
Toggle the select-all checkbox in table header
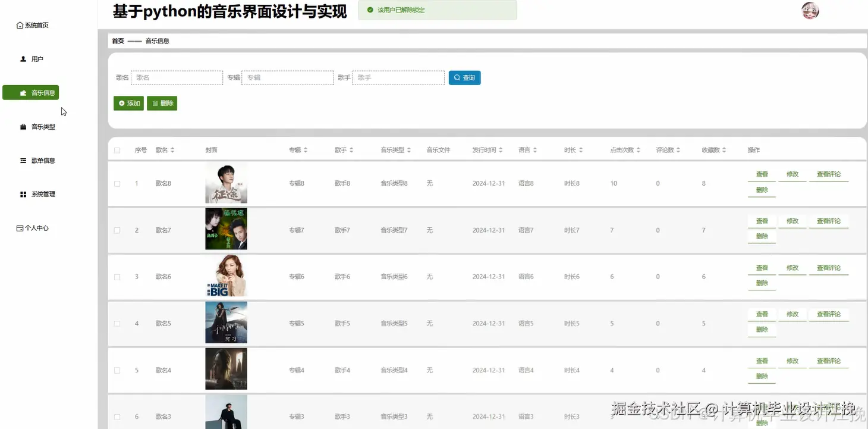pos(117,151)
